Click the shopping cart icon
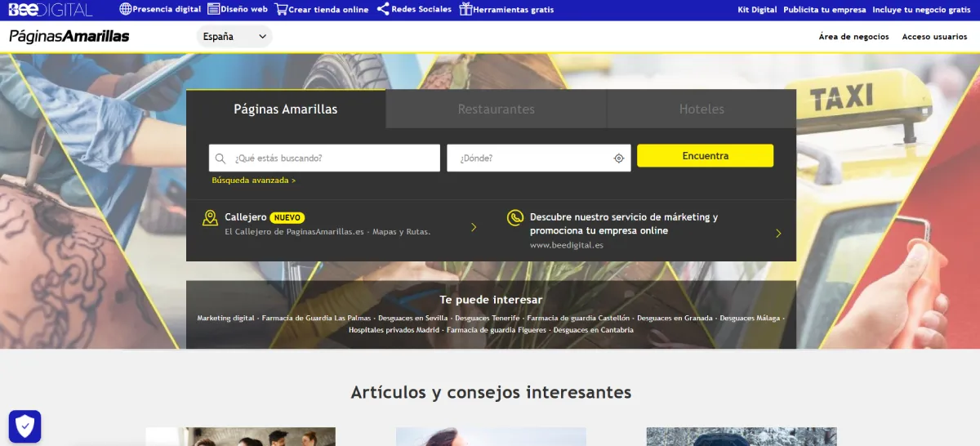 click(281, 10)
